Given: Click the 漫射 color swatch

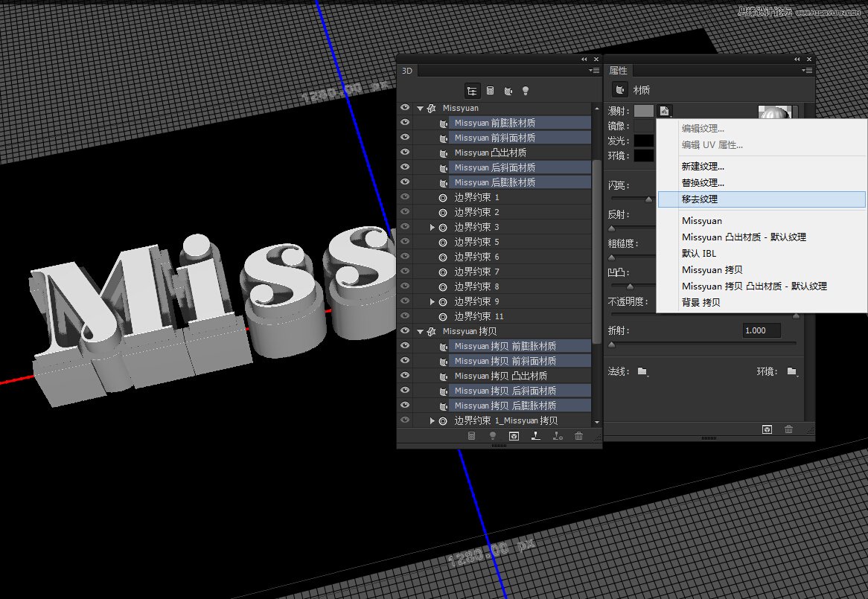Looking at the screenshot, I should point(643,109).
